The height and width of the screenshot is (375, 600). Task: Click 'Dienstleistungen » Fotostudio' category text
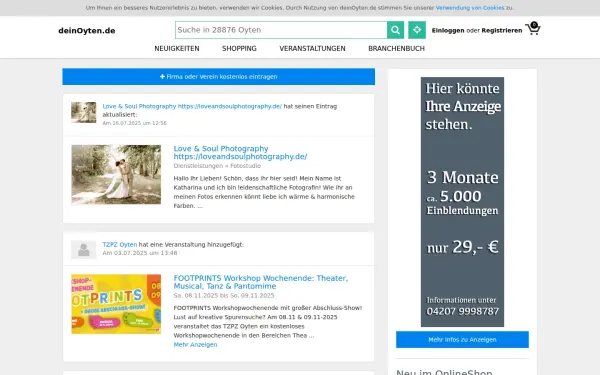click(217, 166)
